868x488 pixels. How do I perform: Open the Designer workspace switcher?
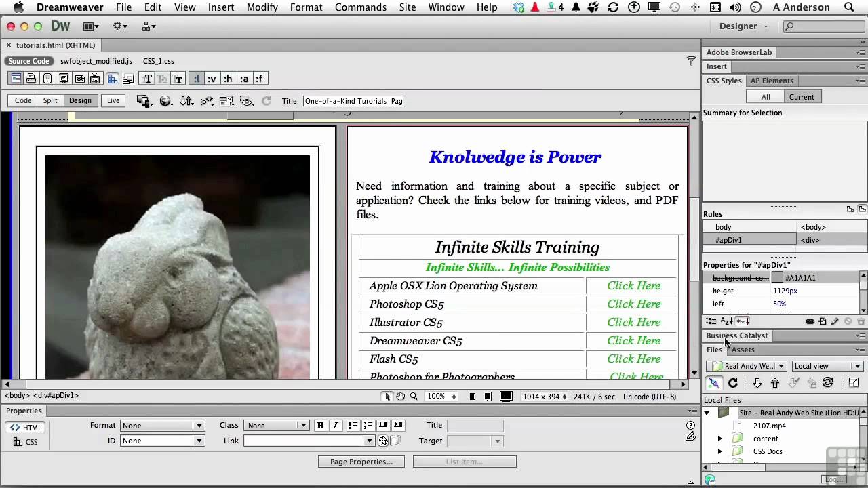click(743, 26)
